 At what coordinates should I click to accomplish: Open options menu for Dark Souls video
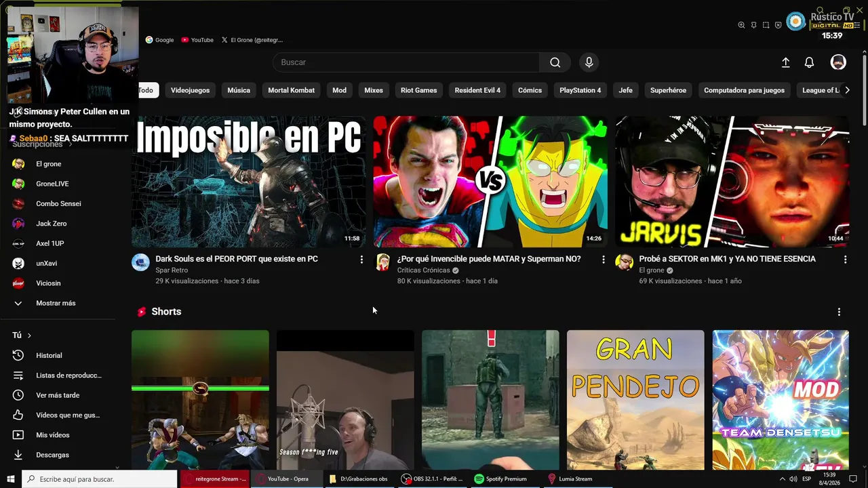(361, 260)
